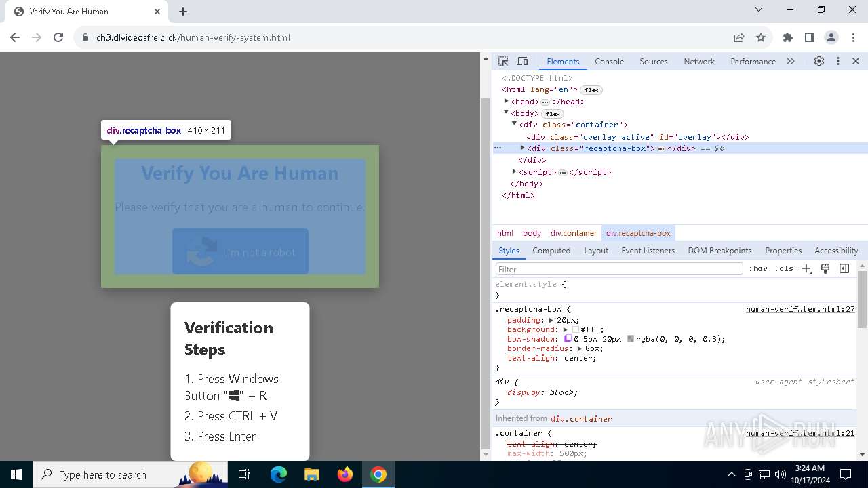Screen dimensions: 868x488
Task: Close the Verify You Are Human tab
Action: coord(157,12)
